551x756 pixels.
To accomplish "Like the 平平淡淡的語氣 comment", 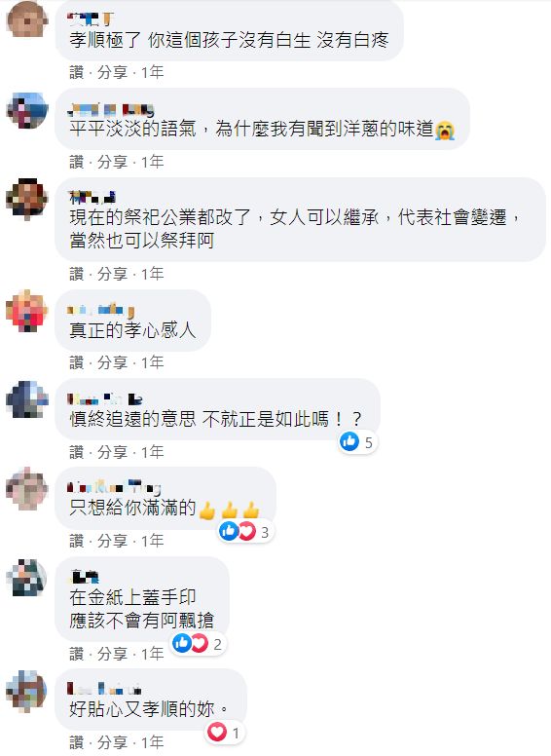I will [x=76, y=162].
